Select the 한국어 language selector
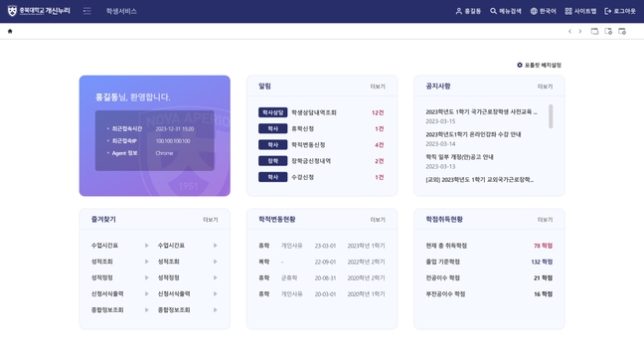This screenshot has height=360, width=644. pos(543,11)
